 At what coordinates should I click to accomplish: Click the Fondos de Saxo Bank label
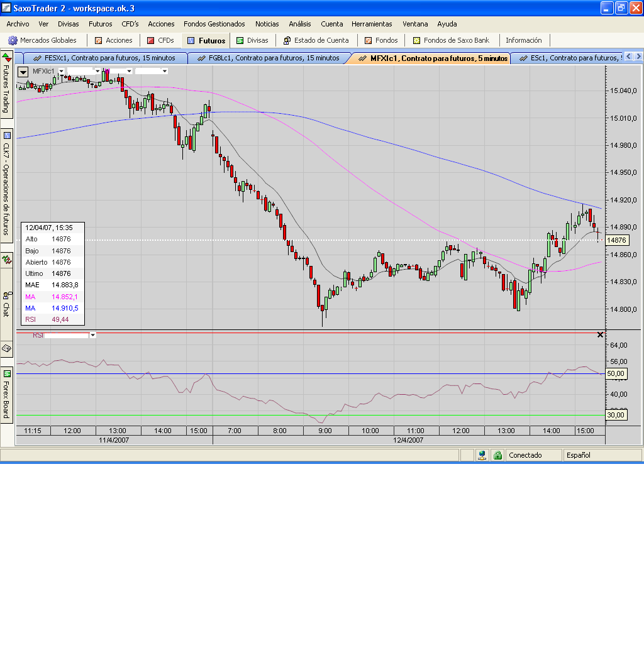457,40
